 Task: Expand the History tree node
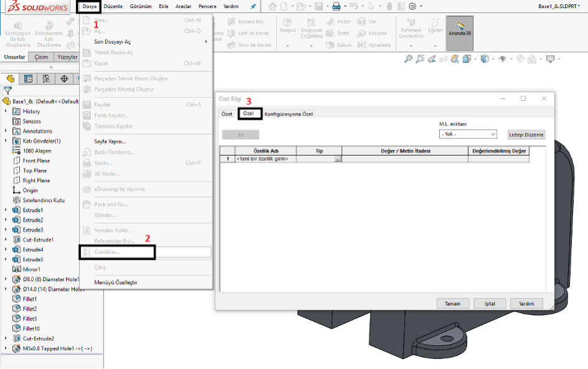pyautogui.click(x=6, y=112)
